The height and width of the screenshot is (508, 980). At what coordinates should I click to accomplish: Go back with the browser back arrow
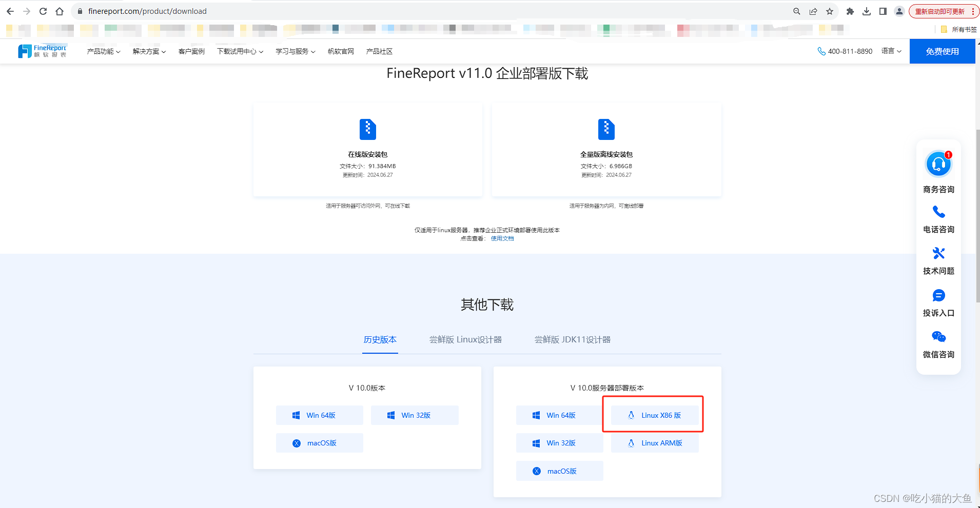point(10,11)
